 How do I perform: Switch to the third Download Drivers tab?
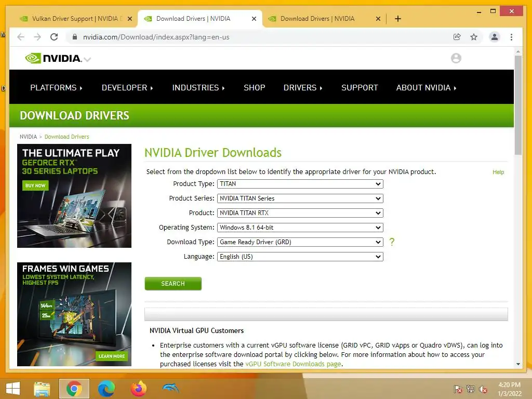click(317, 19)
